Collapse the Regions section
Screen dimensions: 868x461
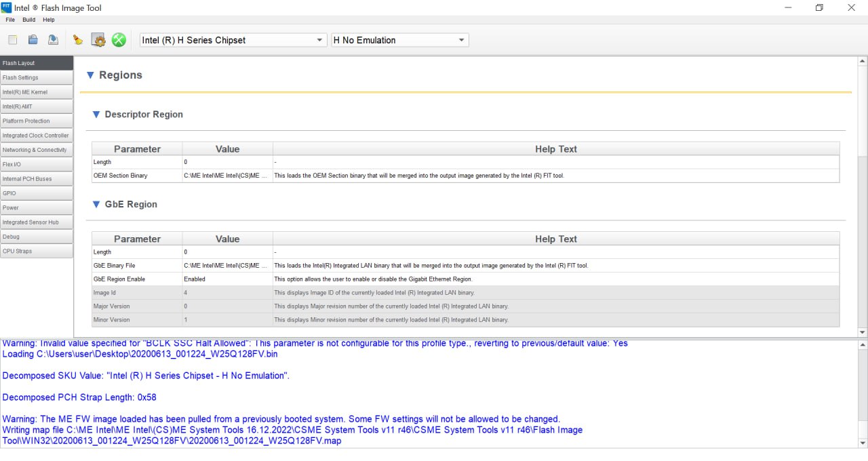coord(90,75)
